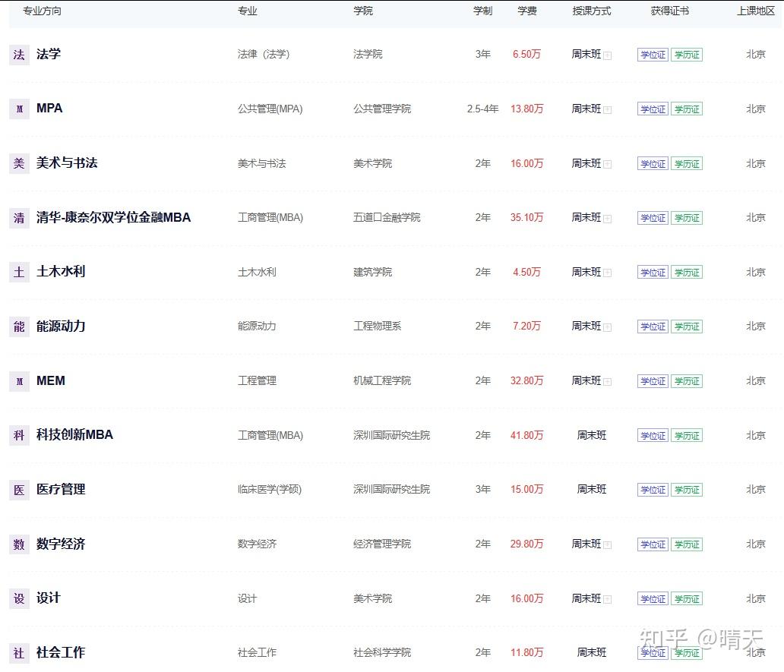
Task: Click 2.5-4年 duration cell
Action: click(x=482, y=109)
